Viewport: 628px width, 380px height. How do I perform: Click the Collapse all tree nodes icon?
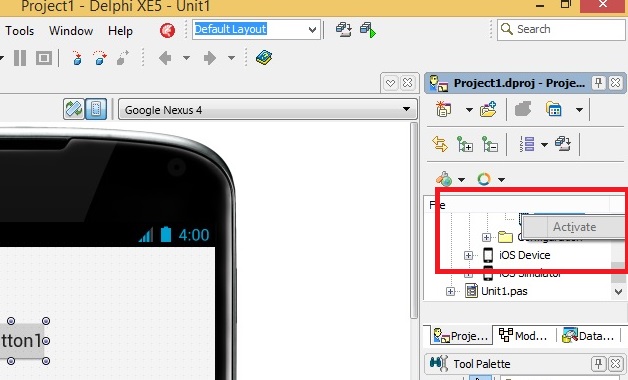click(490, 144)
